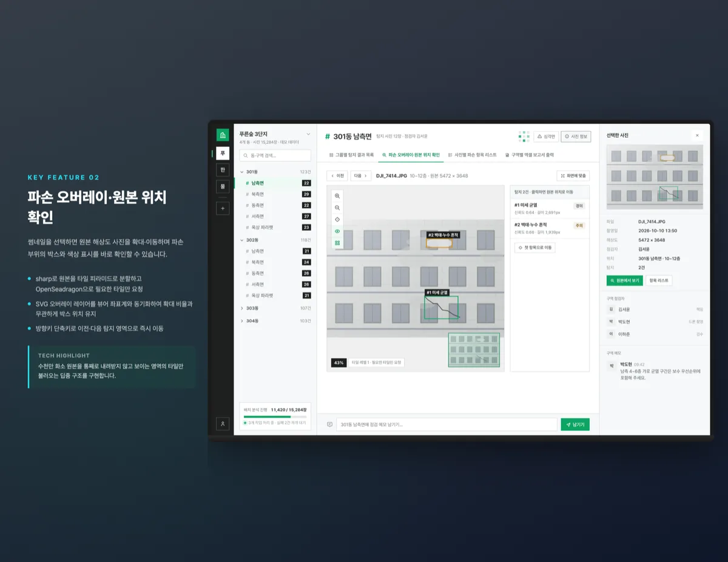
Task: Expand the 303동 building group
Action: (x=275, y=308)
